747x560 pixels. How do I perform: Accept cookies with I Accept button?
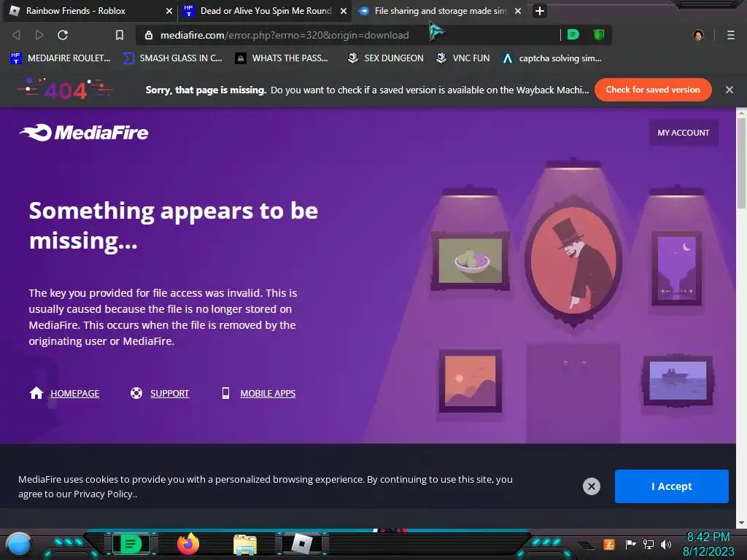pyautogui.click(x=671, y=486)
